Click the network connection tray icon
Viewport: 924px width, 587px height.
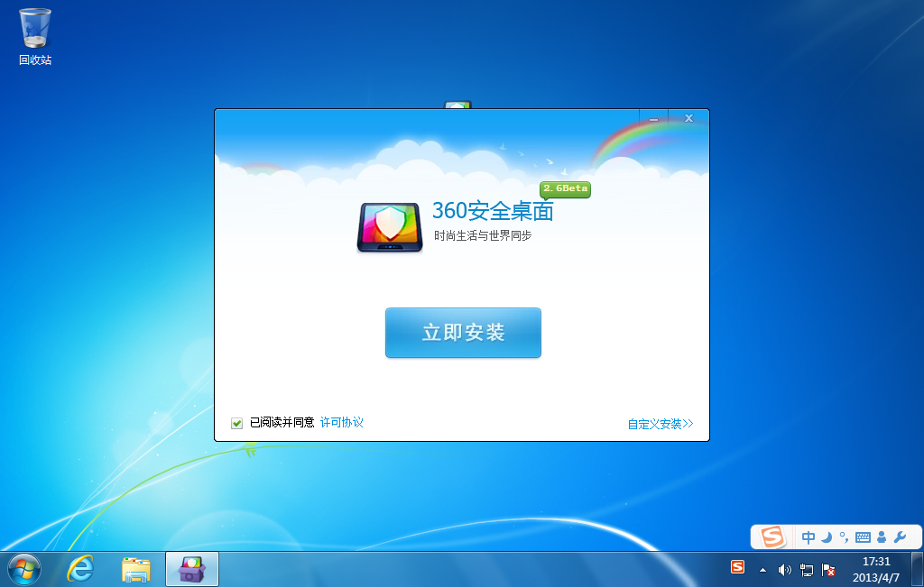click(x=806, y=570)
